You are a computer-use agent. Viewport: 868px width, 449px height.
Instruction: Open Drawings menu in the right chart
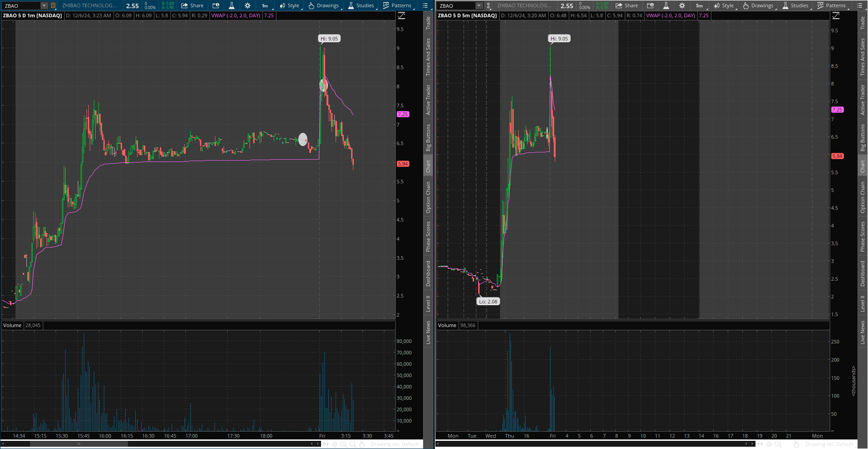758,5
